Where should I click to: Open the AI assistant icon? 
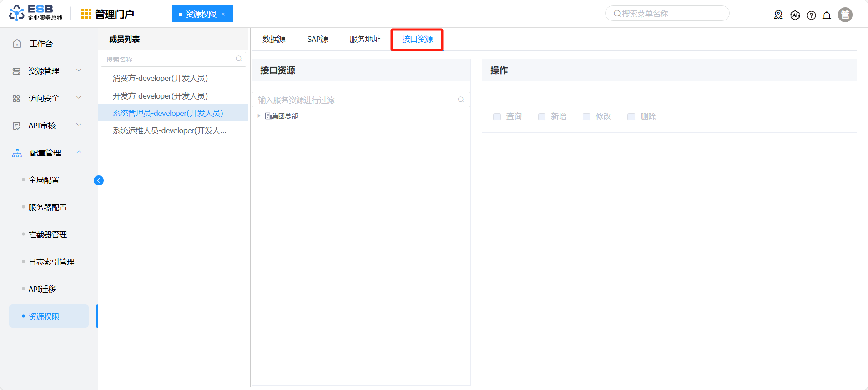(x=795, y=15)
